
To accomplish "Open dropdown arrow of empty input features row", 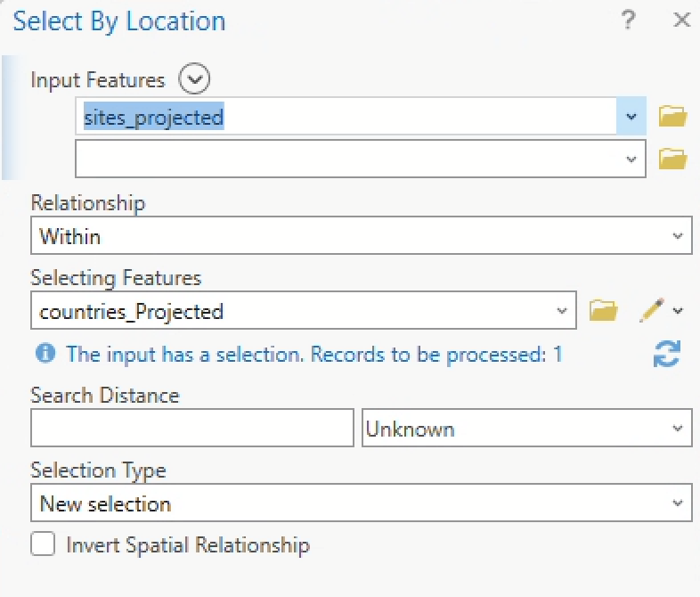I will click(631, 159).
